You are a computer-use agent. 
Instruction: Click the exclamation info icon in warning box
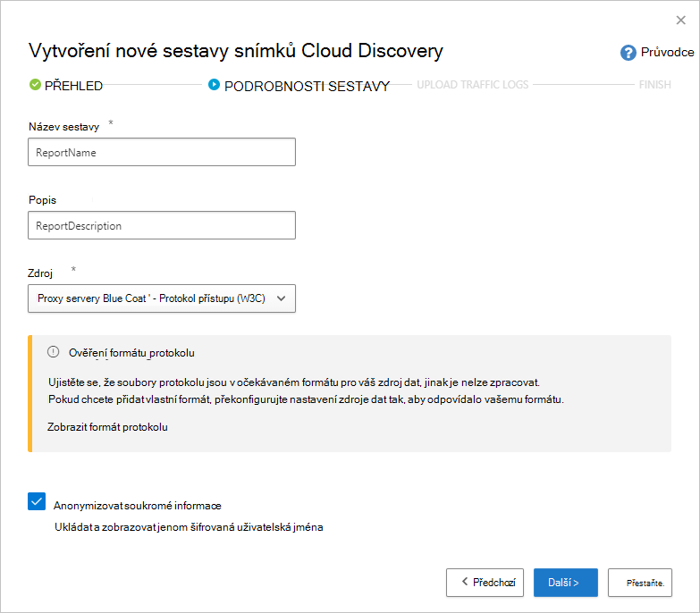[x=53, y=352]
